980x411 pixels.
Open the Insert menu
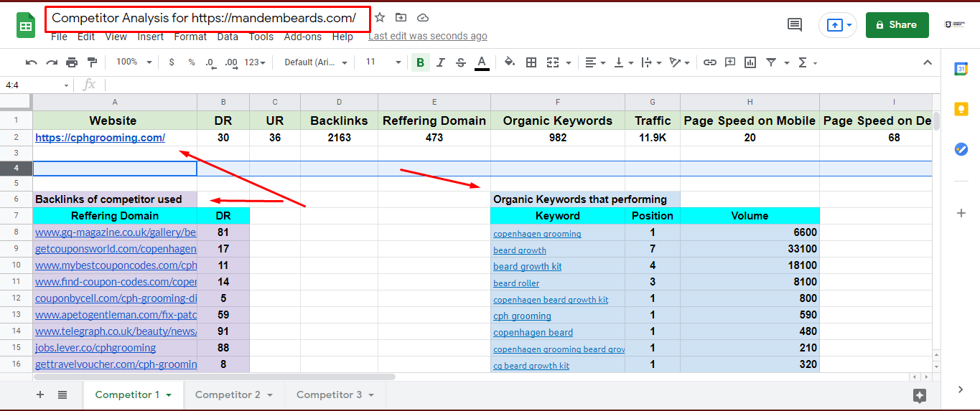point(151,37)
